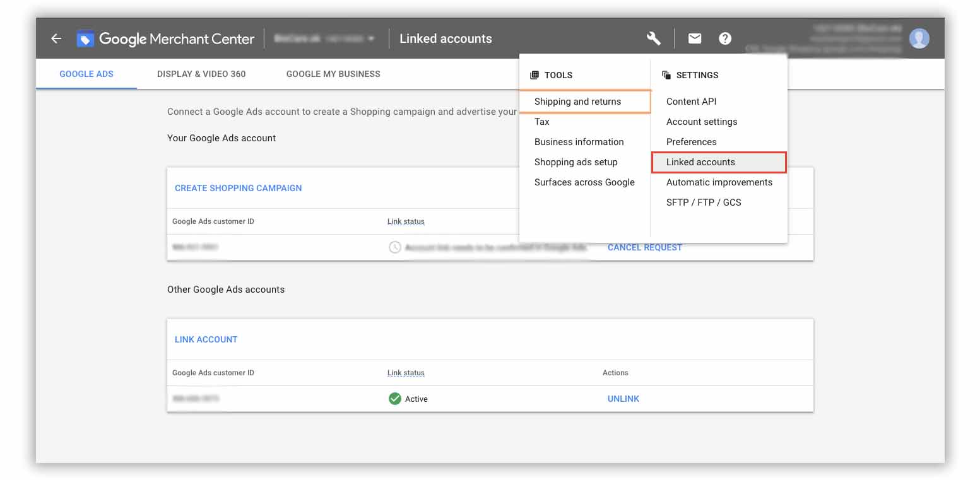Viewport: 980px width, 480px height.
Task: Open Automatic improvements menu item
Action: click(x=719, y=182)
